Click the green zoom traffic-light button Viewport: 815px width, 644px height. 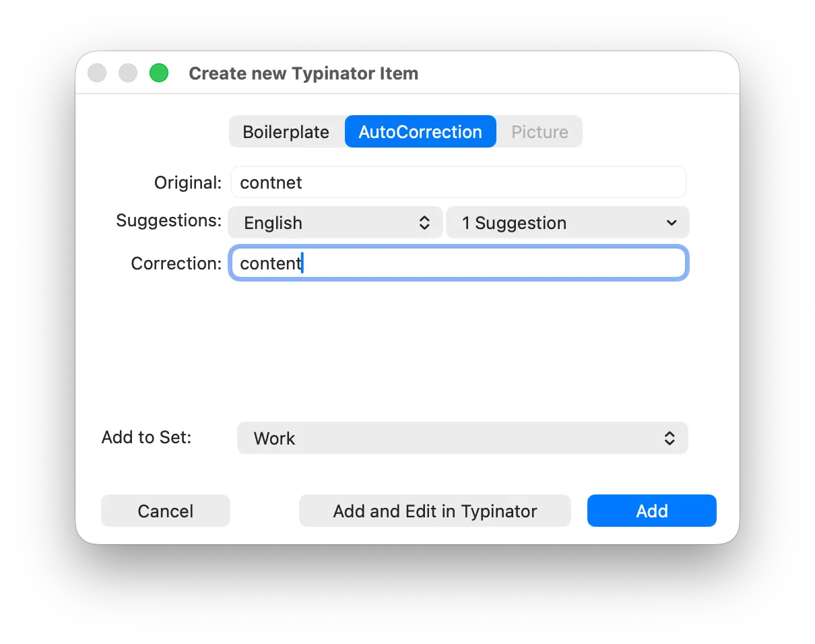pos(159,73)
